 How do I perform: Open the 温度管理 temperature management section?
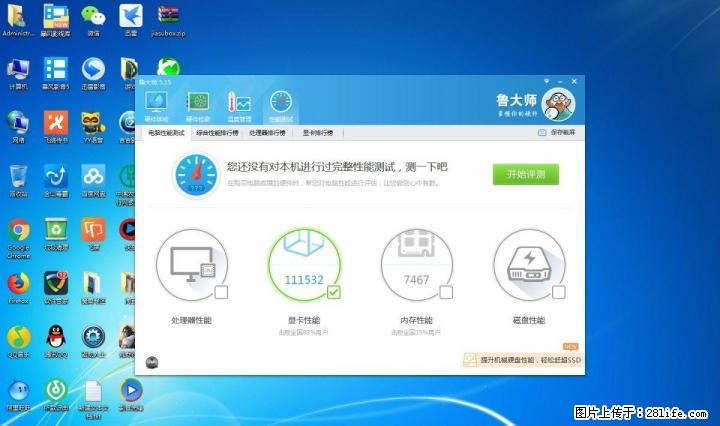coord(239,106)
